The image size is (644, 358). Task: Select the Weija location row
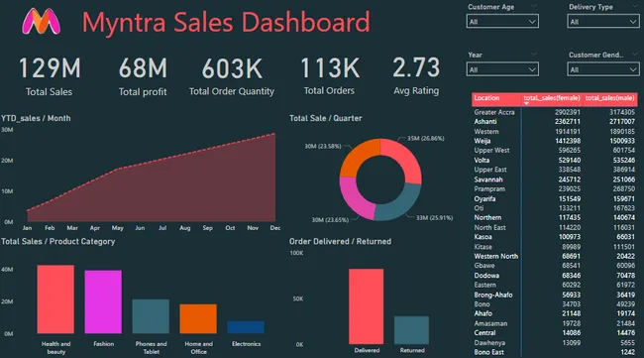(555, 141)
